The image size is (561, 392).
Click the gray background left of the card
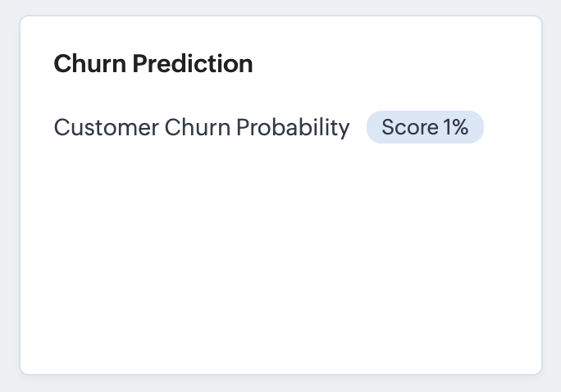click(10, 197)
